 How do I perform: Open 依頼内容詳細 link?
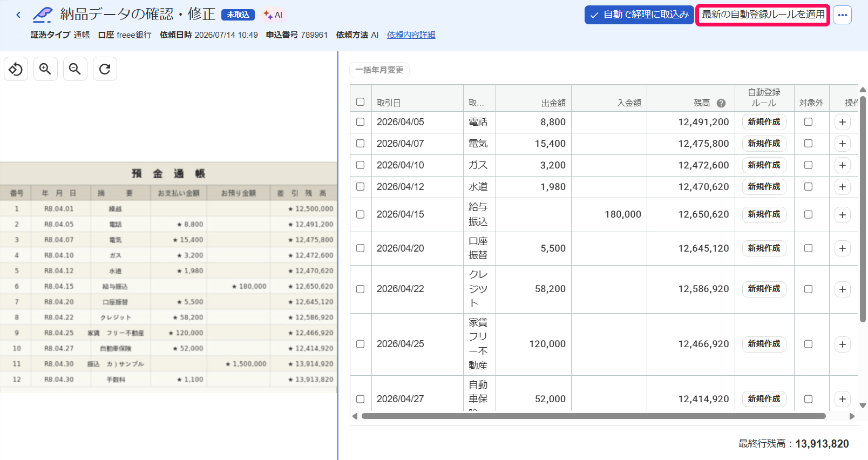click(x=411, y=35)
